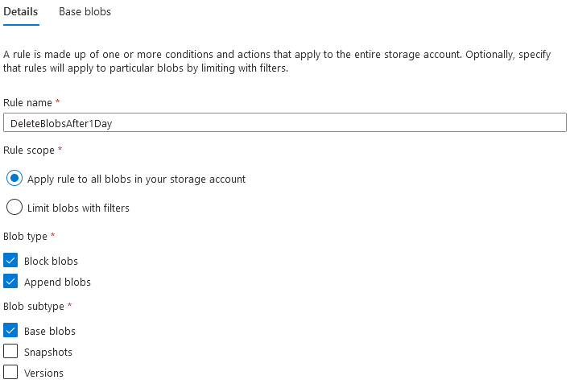Image resolution: width=574 pixels, height=392 pixels.
Task: Open the Base blobs tab
Action: (85, 12)
